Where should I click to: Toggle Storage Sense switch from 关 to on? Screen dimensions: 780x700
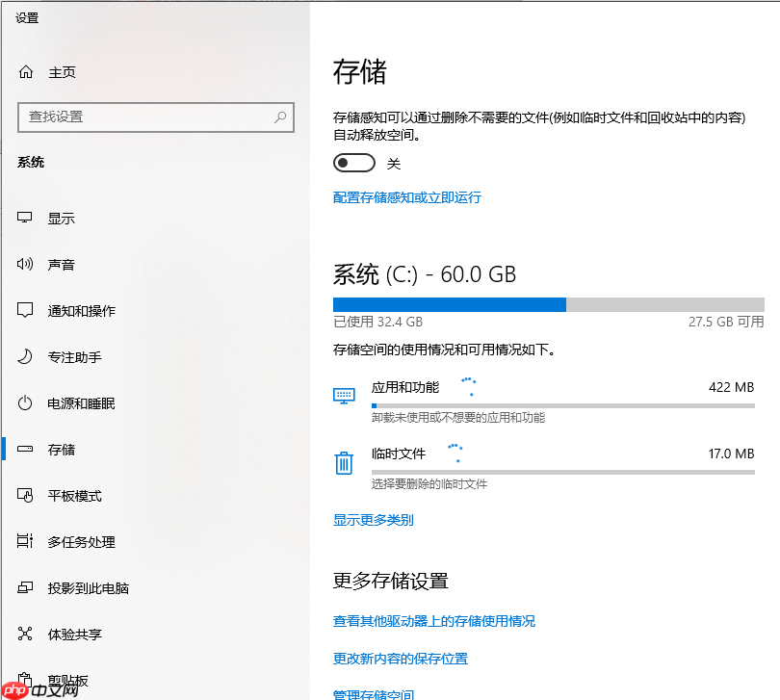click(353, 163)
